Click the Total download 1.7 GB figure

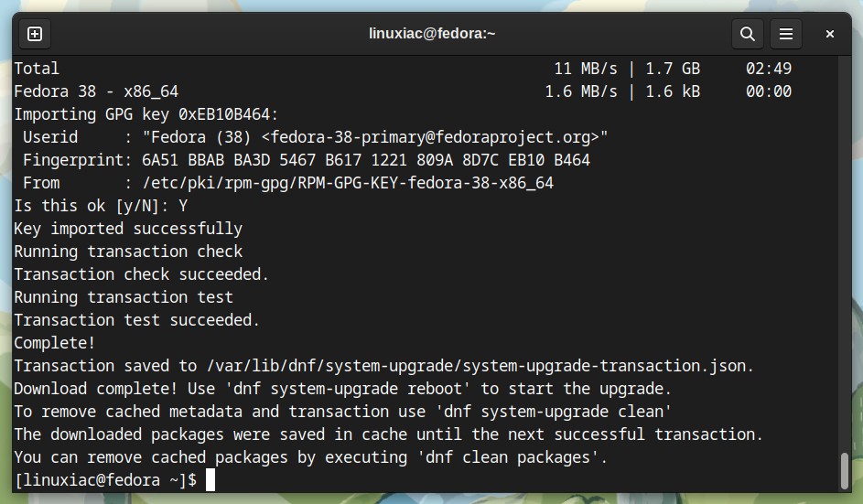click(673, 69)
